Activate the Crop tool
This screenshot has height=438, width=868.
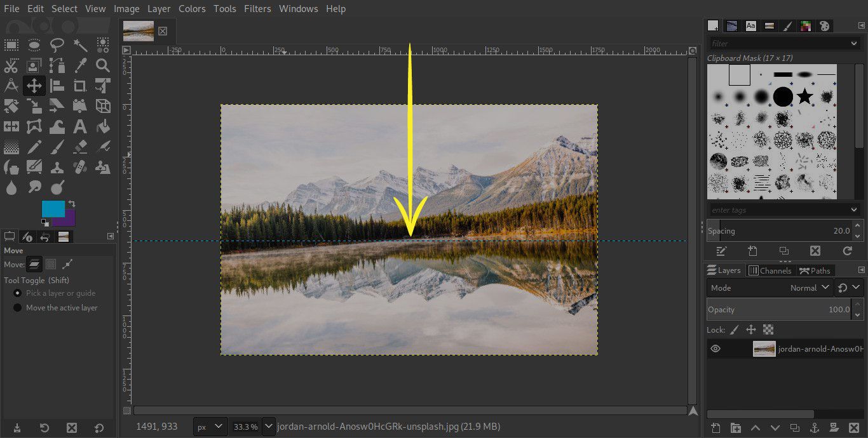79,85
